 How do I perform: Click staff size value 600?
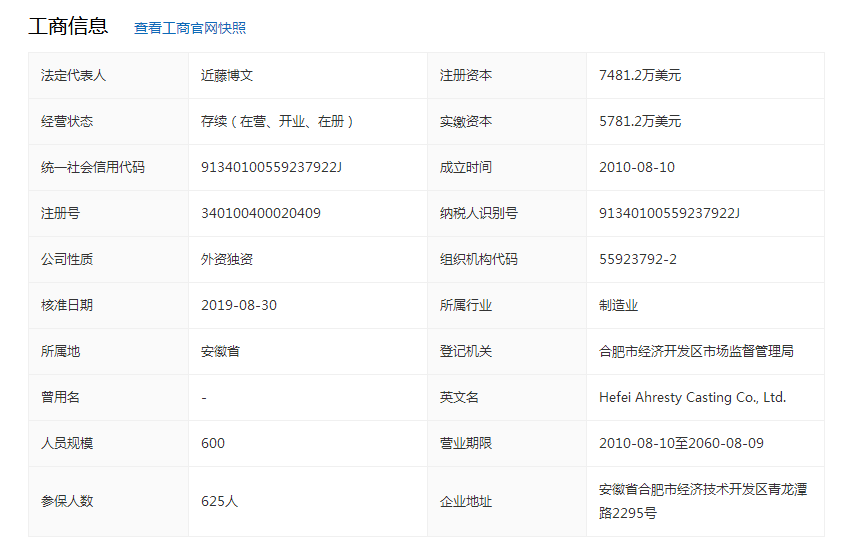(212, 443)
